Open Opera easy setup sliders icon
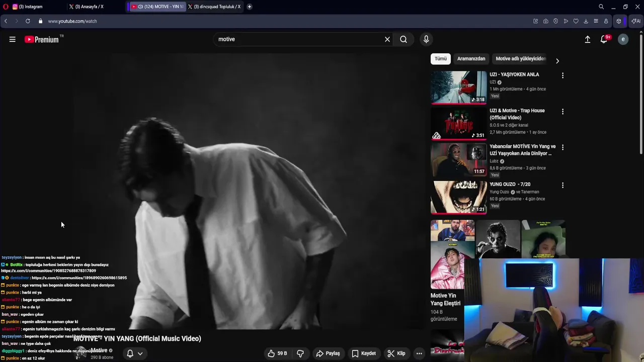644x362 pixels. point(596,21)
